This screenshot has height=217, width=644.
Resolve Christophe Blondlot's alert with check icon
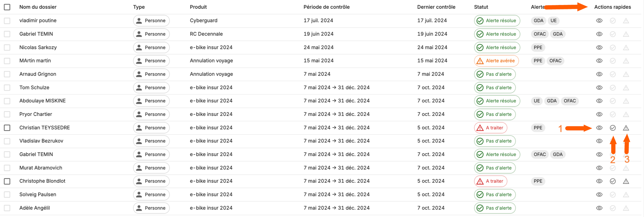click(613, 181)
